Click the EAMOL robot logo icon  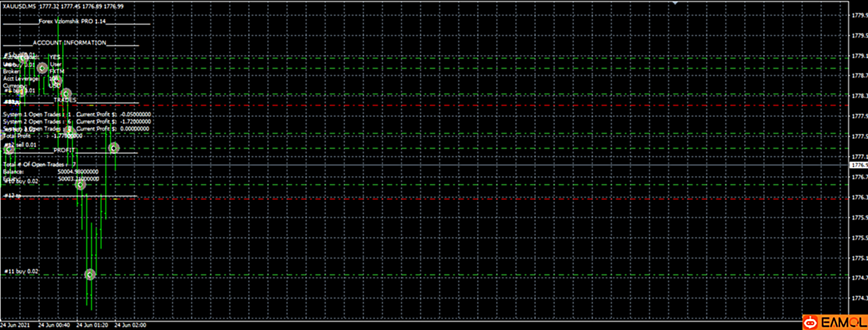click(811, 322)
